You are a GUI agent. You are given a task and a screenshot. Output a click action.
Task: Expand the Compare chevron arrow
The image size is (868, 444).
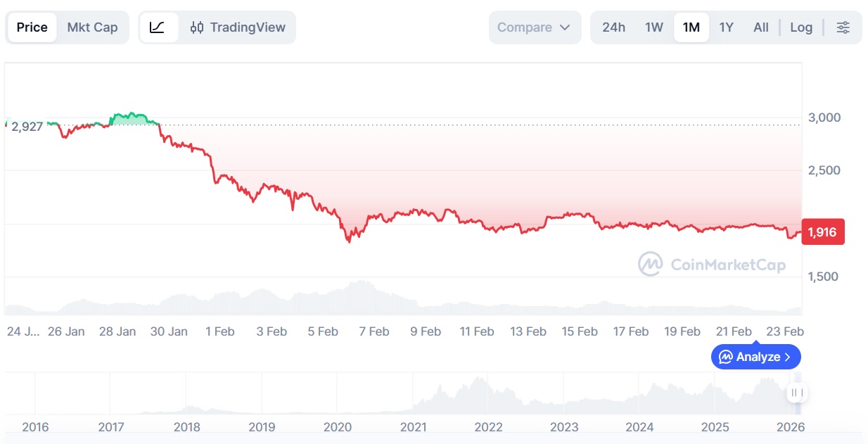click(x=564, y=27)
